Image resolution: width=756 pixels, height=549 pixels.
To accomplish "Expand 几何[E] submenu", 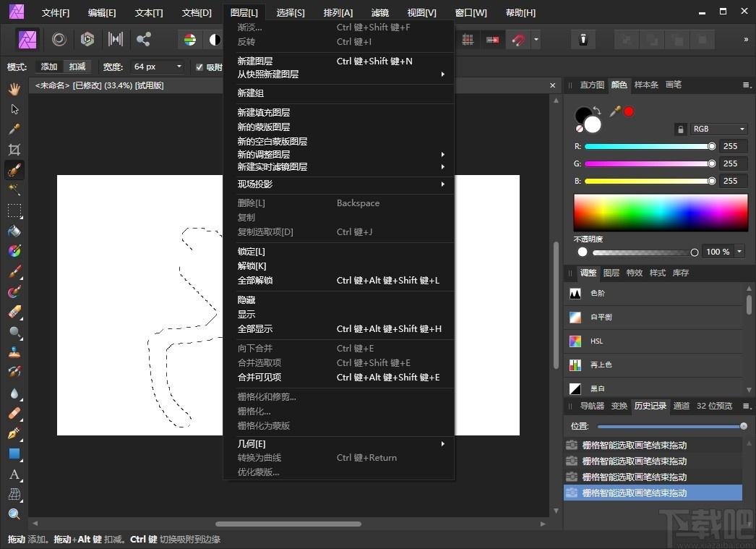I will [339, 444].
